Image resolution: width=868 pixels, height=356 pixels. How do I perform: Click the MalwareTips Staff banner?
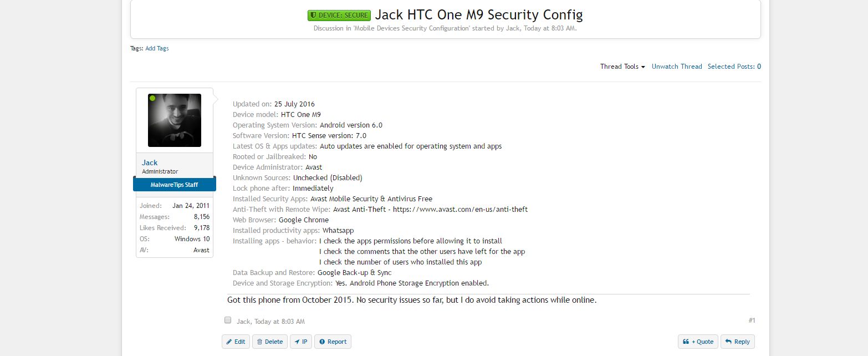click(174, 185)
